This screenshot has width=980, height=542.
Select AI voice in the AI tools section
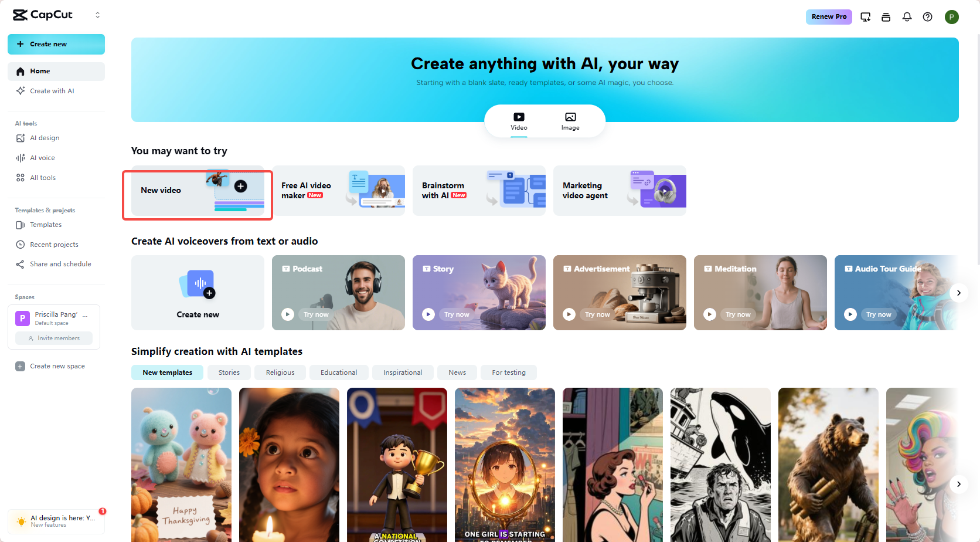point(42,157)
